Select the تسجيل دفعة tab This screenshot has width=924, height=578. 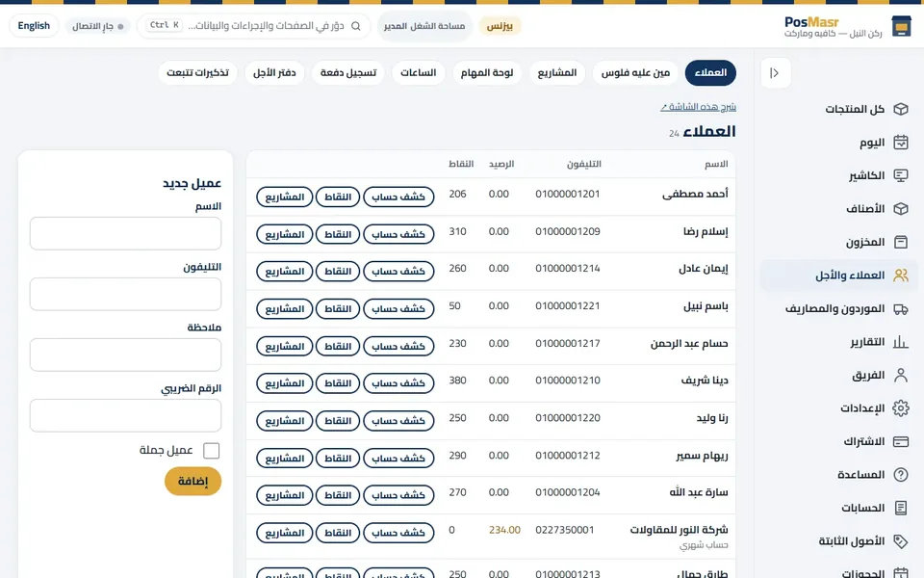[x=348, y=72]
